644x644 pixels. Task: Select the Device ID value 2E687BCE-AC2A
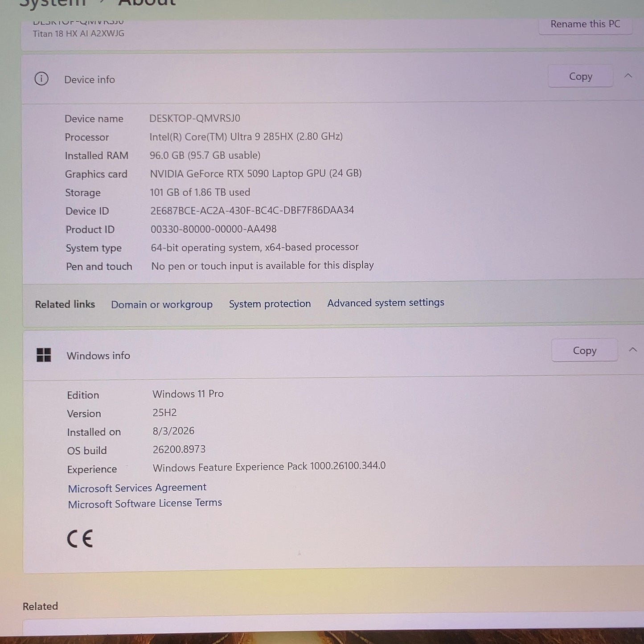pyautogui.click(x=252, y=210)
